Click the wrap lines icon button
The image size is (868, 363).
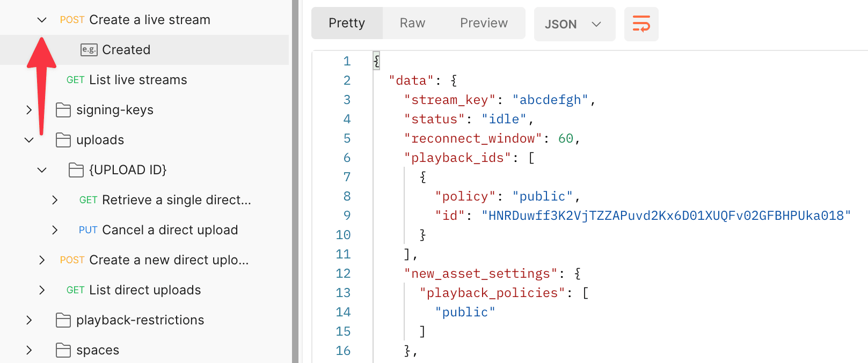[x=641, y=24]
